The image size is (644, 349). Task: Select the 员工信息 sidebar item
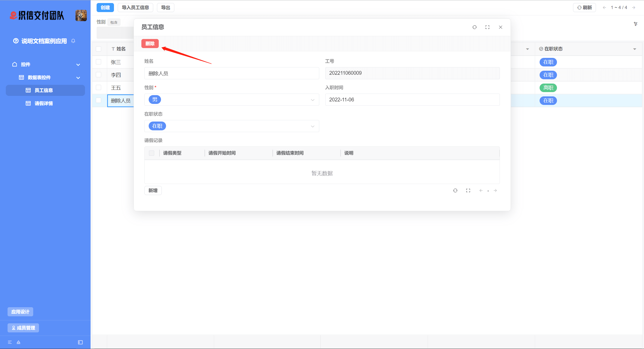[44, 90]
